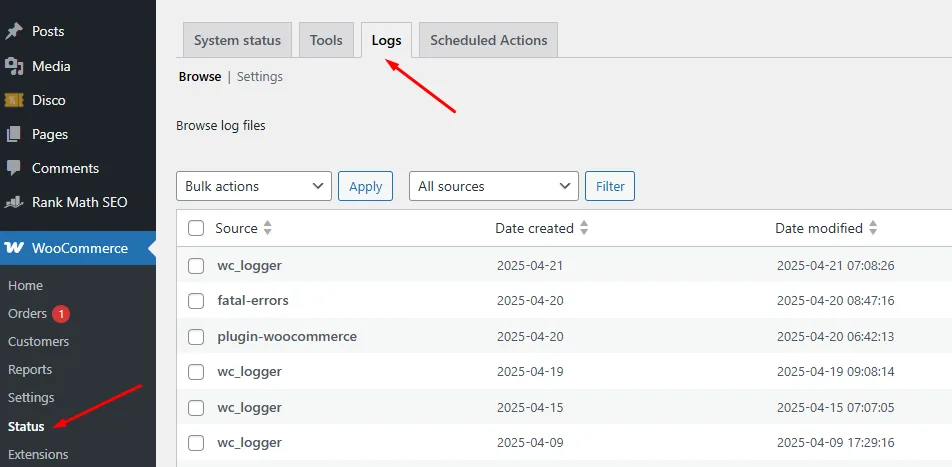Go to WooCommerce Status submenu
The width and height of the screenshot is (952, 467).
point(26,426)
